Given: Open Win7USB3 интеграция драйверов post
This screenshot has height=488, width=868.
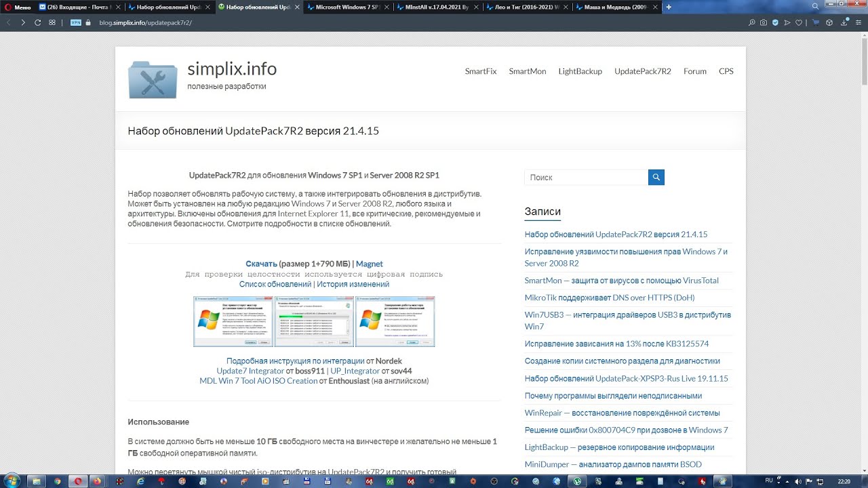Looking at the screenshot, I should coord(627,321).
